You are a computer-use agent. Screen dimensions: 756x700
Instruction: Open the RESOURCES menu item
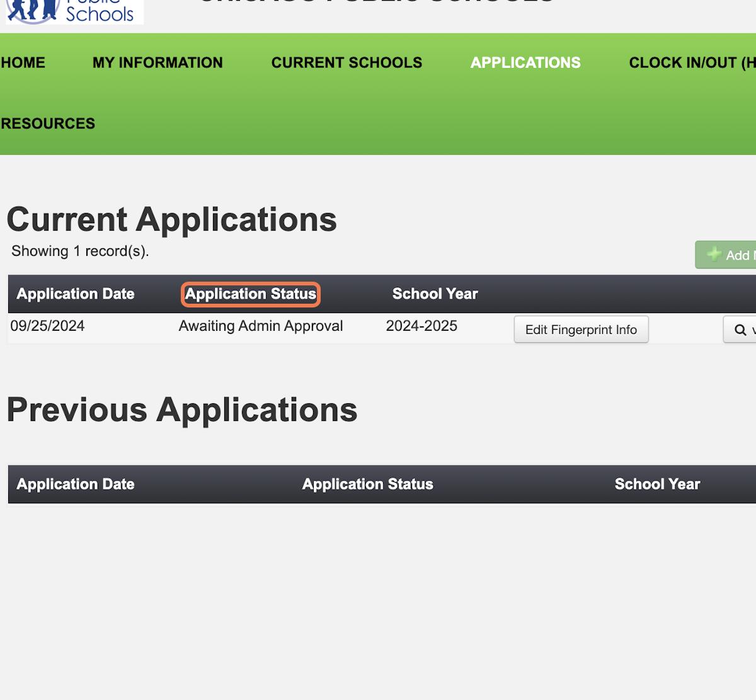pyautogui.click(x=48, y=123)
